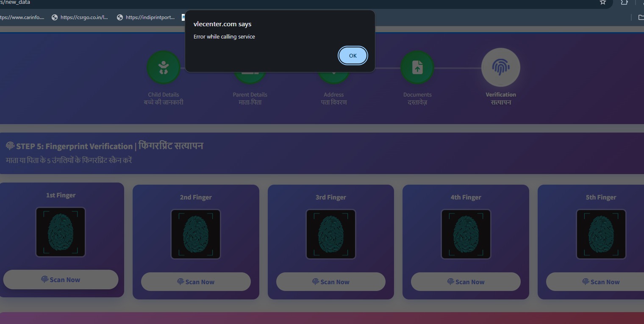Bookmark this page with the star icon

(602, 3)
